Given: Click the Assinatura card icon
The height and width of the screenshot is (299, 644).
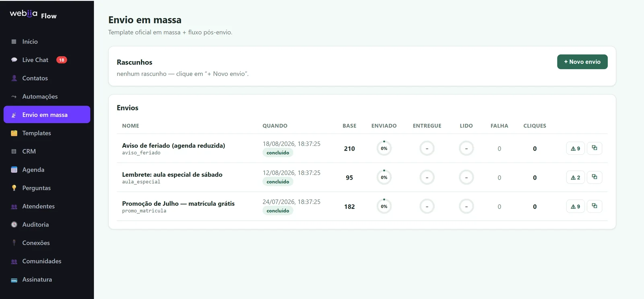Looking at the screenshot, I should (x=14, y=280).
